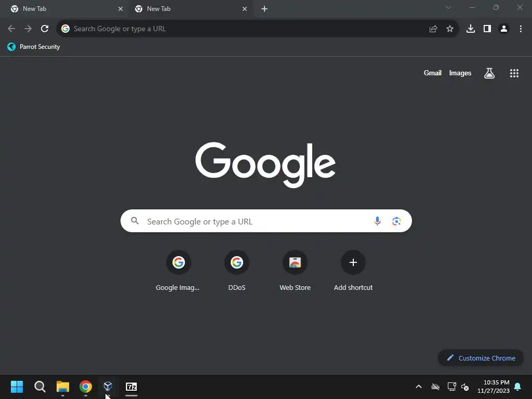The width and height of the screenshot is (532, 399).
Task: Open Search Labs flask icon
Action: (x=489, y=73)
